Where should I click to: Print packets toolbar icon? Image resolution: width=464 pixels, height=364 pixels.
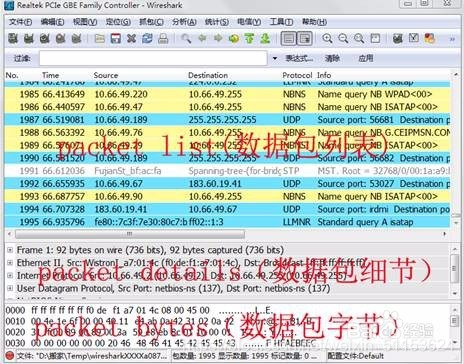pos(163,39)
